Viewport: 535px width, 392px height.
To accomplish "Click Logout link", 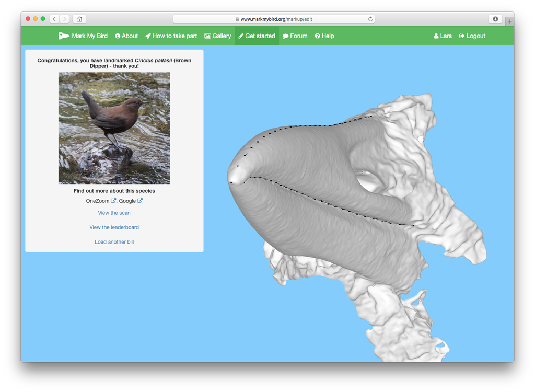I will (472, 36).
